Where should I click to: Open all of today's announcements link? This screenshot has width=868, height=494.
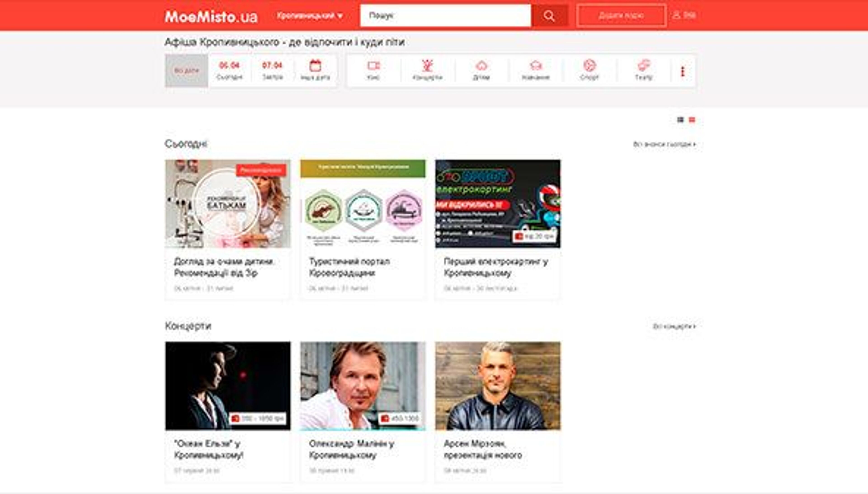point(664,144)
